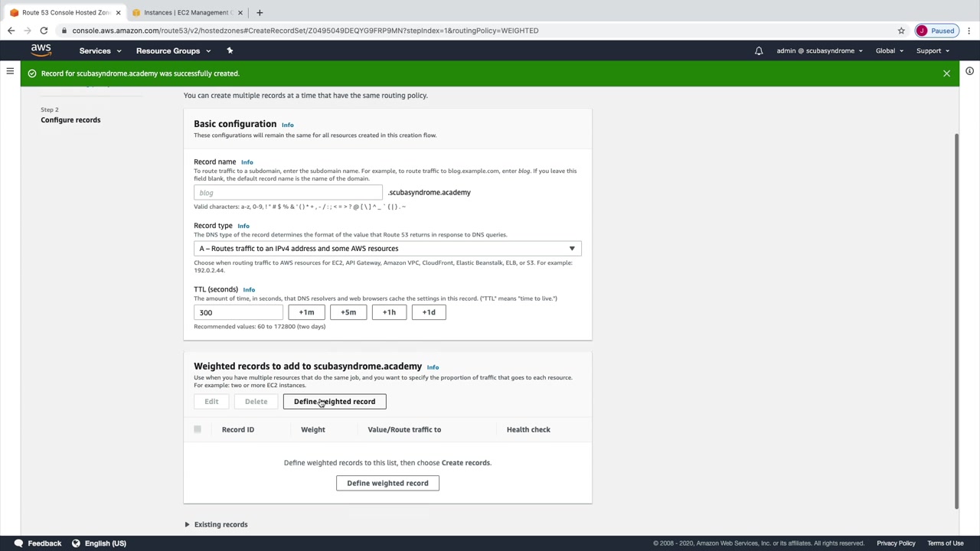
Task: Open the admin @ scubasyndrome account menu
Action: (819, 51)
